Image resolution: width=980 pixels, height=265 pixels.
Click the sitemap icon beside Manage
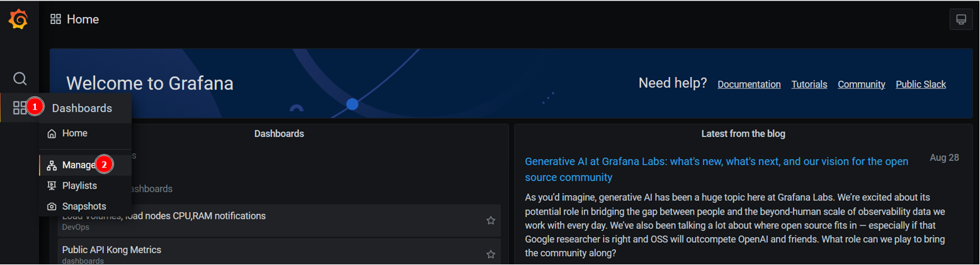pos(52,165)
